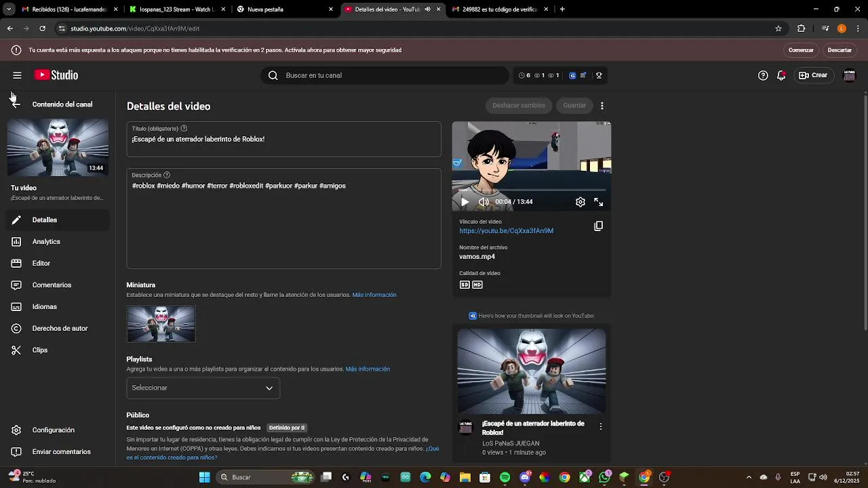Open Más información link under Playlists
Viewport: 868px width, 488px height.
(x=368, y=369)
